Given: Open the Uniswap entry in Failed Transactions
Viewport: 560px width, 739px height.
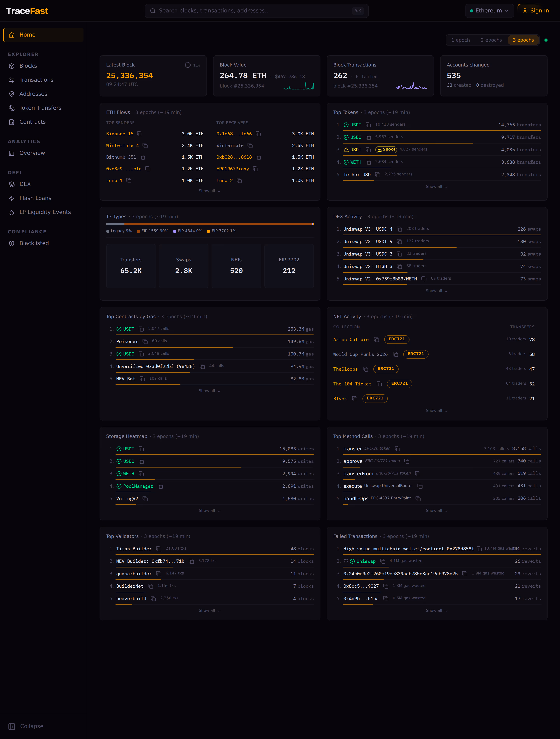Looking at the screenshot, I should click(x=366, y=562).
